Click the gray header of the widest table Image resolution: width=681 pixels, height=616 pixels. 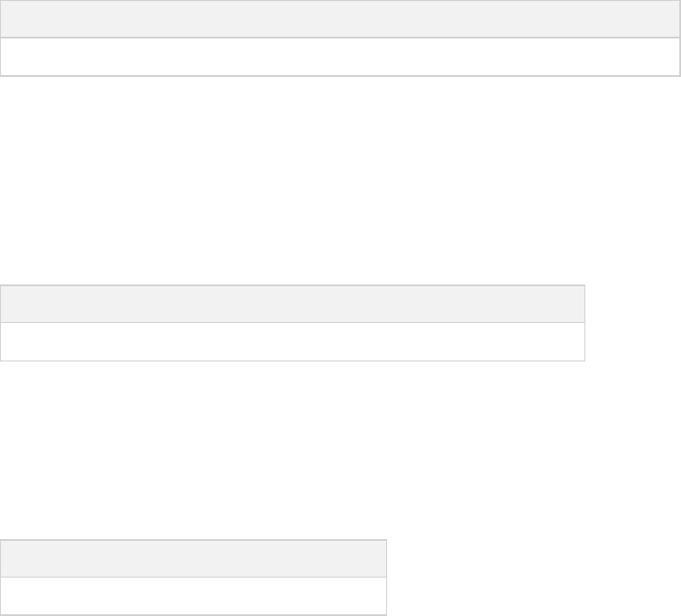pyautogui.click(x=340, y=19)
